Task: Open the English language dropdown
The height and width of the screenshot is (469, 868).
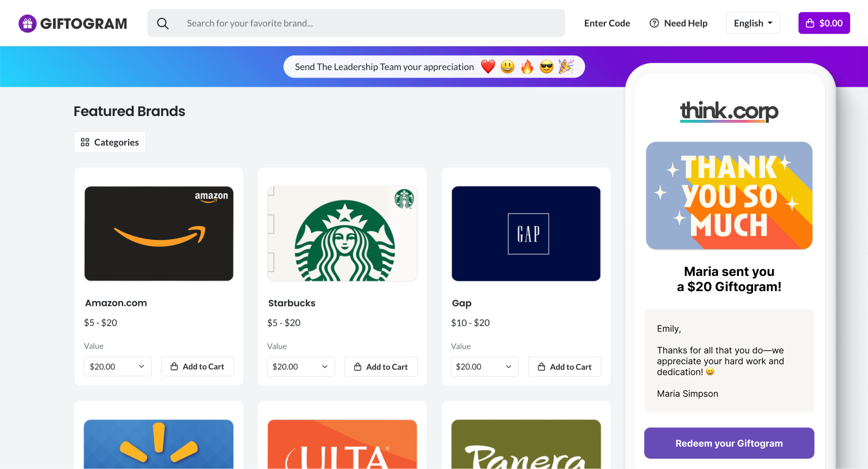Action: click(x=752, y=23)
